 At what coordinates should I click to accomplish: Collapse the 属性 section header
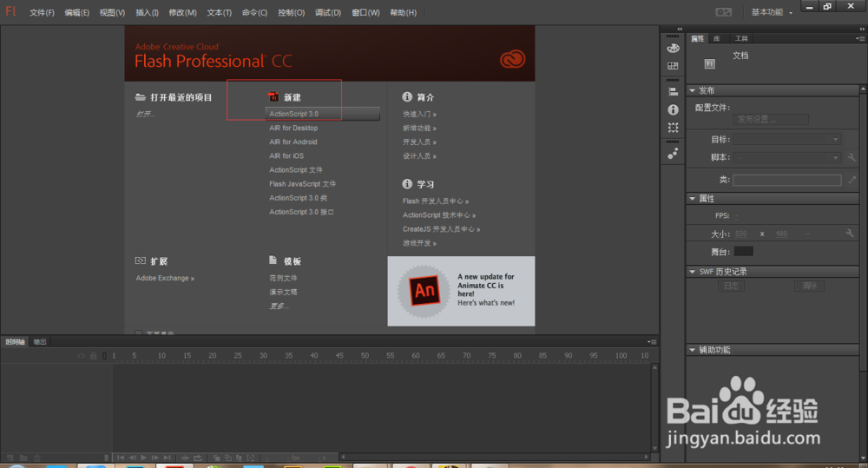pyautogui.click(x=692, y=198)
